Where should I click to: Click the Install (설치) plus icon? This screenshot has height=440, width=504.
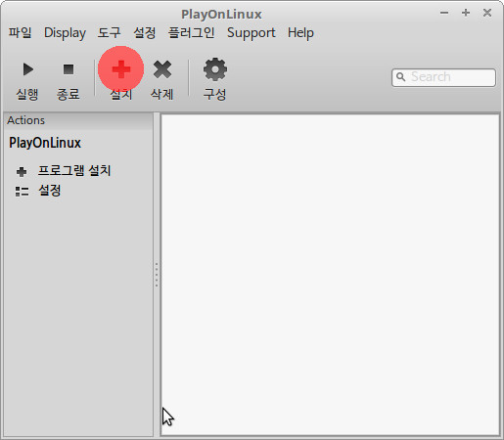pyautogui.click(x=121, y=69)
